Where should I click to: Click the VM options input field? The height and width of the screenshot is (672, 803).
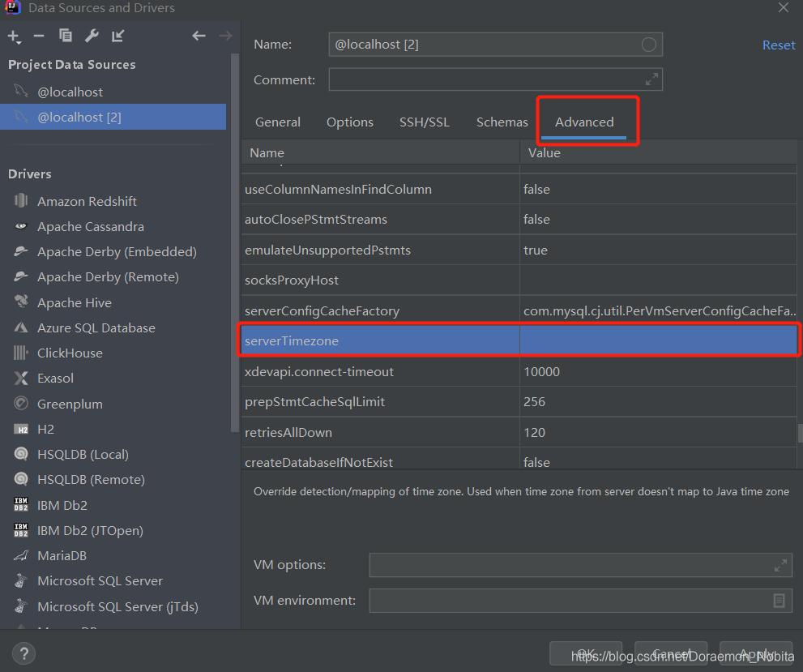tap(581, 565)
